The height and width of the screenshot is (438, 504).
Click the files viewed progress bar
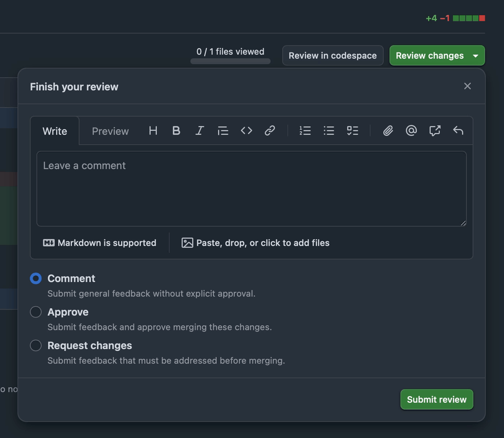click(x=230, y=61)
